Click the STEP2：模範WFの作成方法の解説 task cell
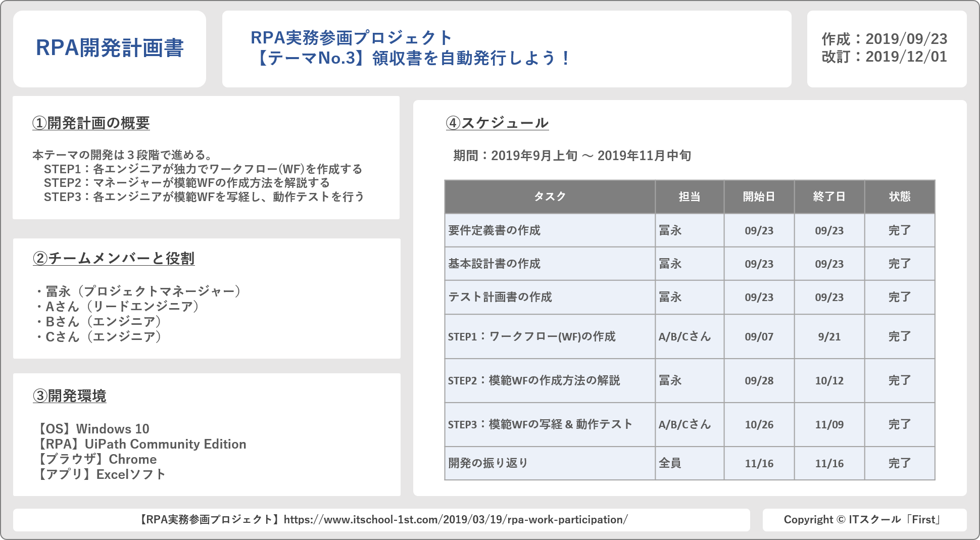Viewport: 980px width, 540px height. click(x=533, y=380)
